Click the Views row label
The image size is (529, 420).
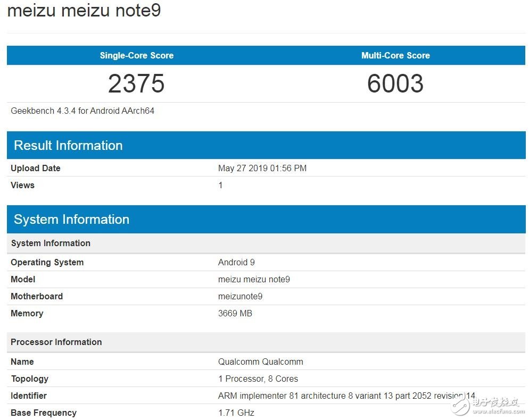click(22, 185)
